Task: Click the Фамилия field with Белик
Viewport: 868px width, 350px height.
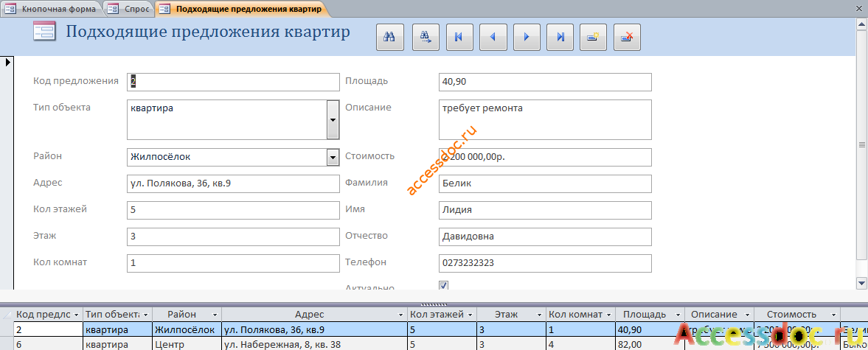Action: [545, 183]
